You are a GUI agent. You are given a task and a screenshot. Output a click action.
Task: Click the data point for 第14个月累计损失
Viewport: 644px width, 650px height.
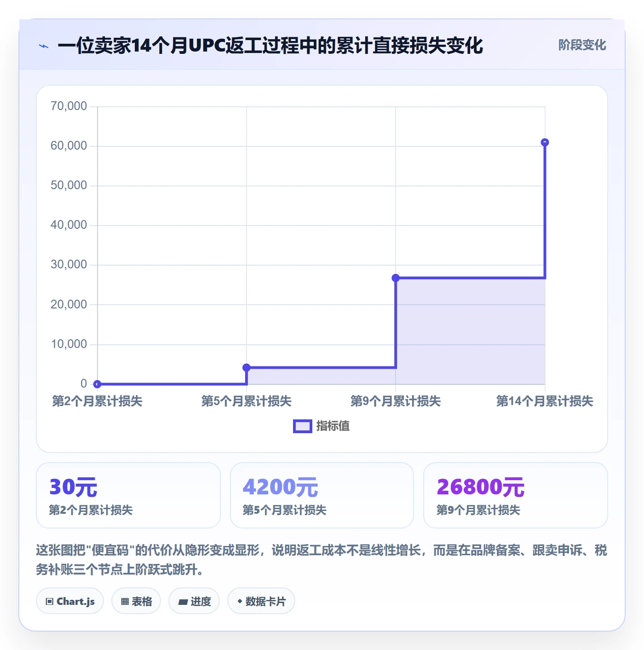(545, 143)
